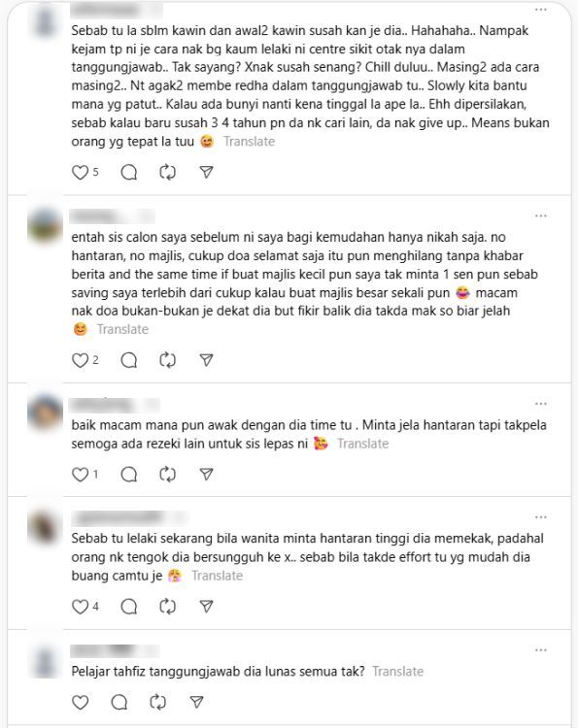This screenshot has height=728, width=578.
Task: Translate the comment ending 'buang camtu je'
Action: tap(217, 576)
